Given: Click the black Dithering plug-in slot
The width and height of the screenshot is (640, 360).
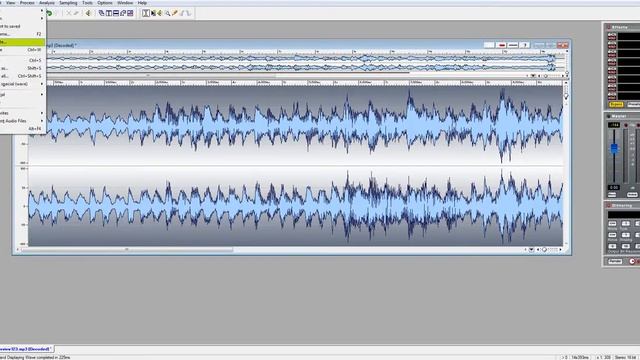Looking at the screenshot, I should [624, 214].
